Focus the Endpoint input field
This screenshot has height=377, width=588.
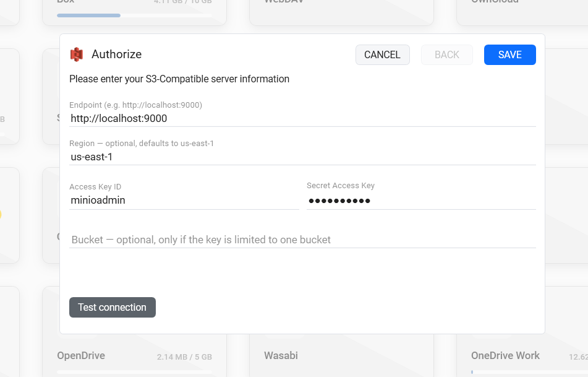[302, 119]
